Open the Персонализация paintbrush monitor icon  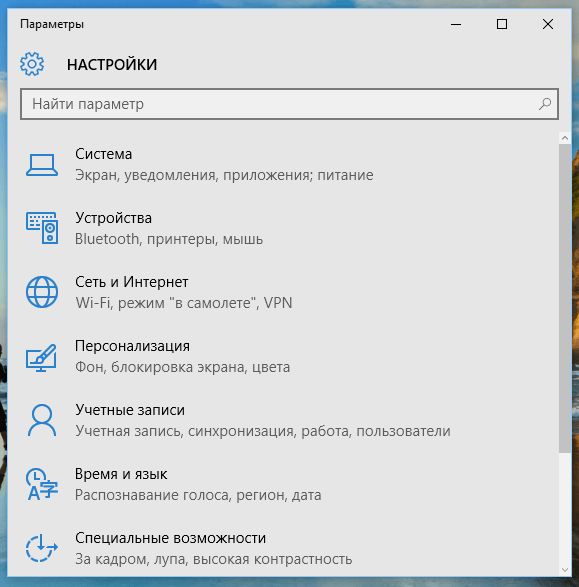(41, 358)
